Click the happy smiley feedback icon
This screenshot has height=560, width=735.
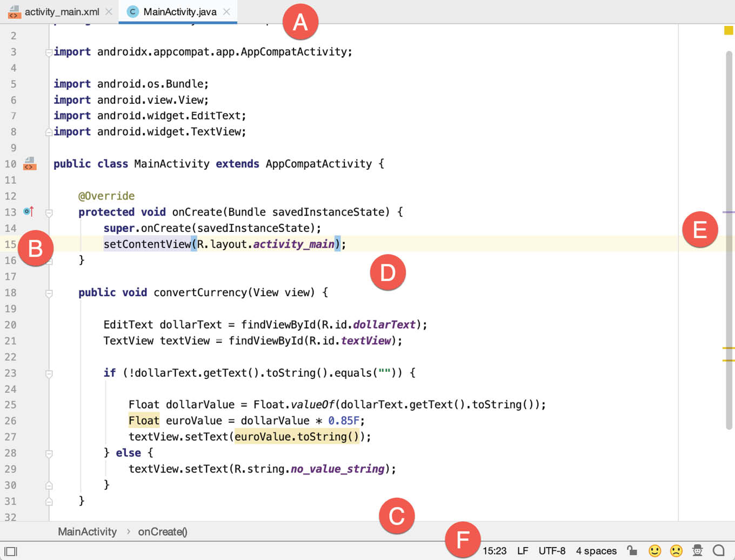654,551
